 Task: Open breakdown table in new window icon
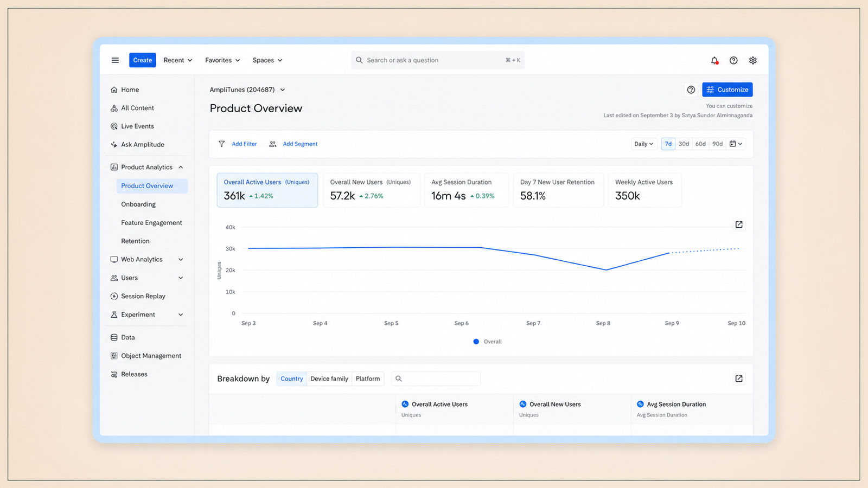pyautogui.click(x=739, y=378)
